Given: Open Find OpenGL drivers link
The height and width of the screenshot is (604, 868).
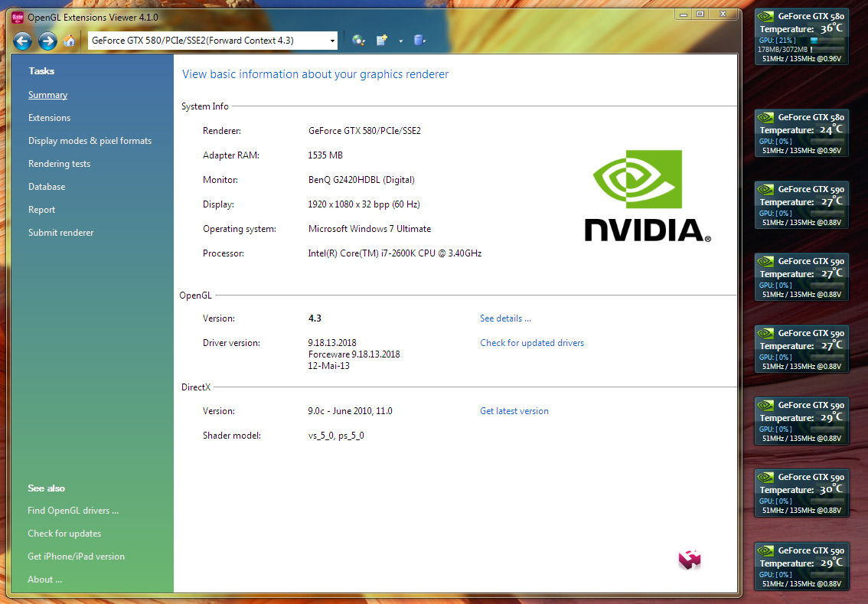Looking at the screenshot, I should pos(73,511).
